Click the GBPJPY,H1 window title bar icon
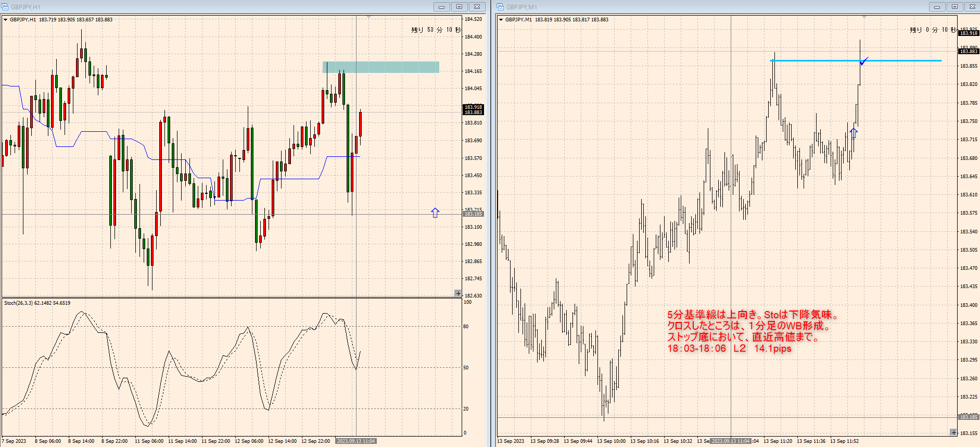 click(5, 7)
